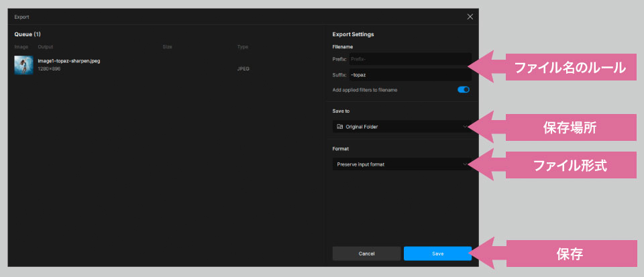Select the Image1-topaz-sharpen.jpeg filename
644x277 pixels.
(69, 61)
